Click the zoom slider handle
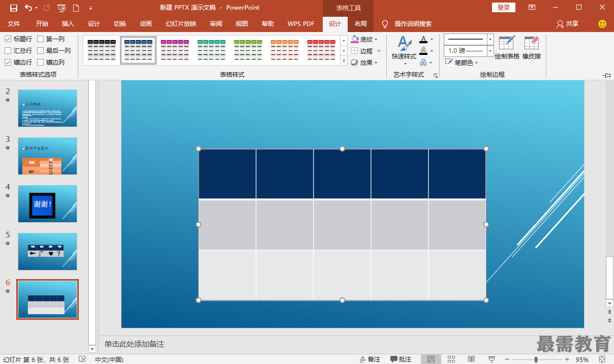Viewport: 614px width, 364px height. [536, 359]
